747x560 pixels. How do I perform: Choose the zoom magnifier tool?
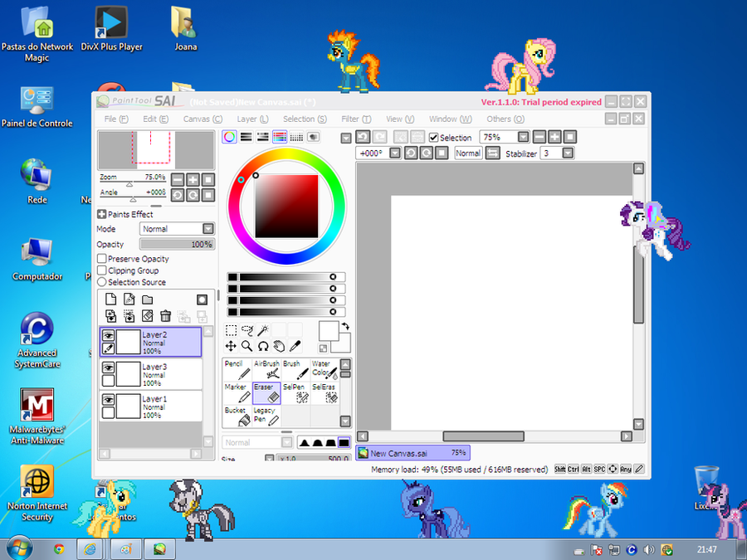[247, 346]
